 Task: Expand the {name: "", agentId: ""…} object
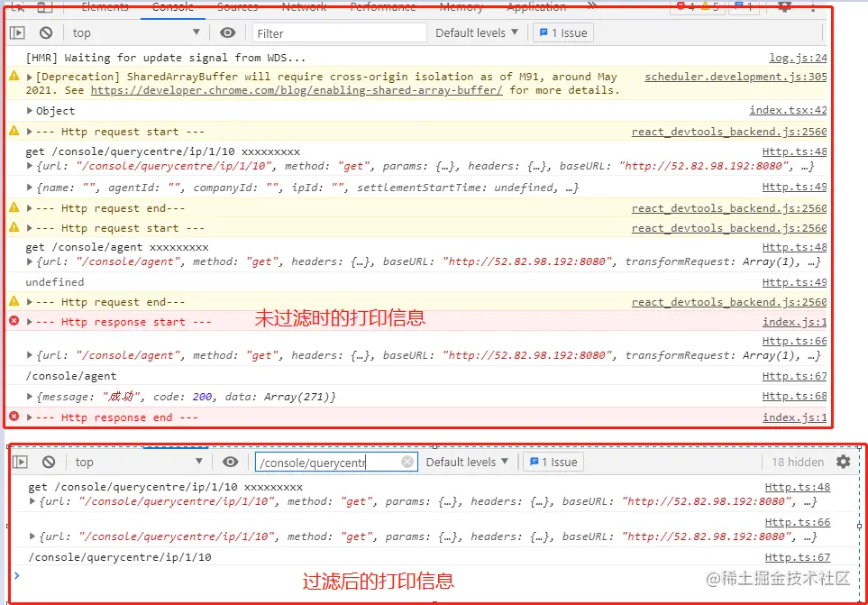[x=30, y=188]
